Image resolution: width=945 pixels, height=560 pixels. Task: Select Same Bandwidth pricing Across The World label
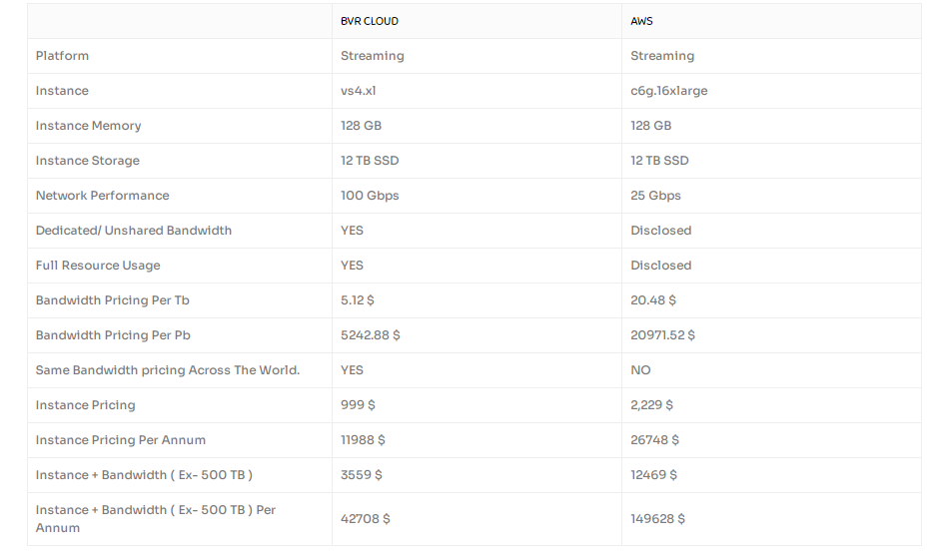pyautogui.click(x=168, y=370)
